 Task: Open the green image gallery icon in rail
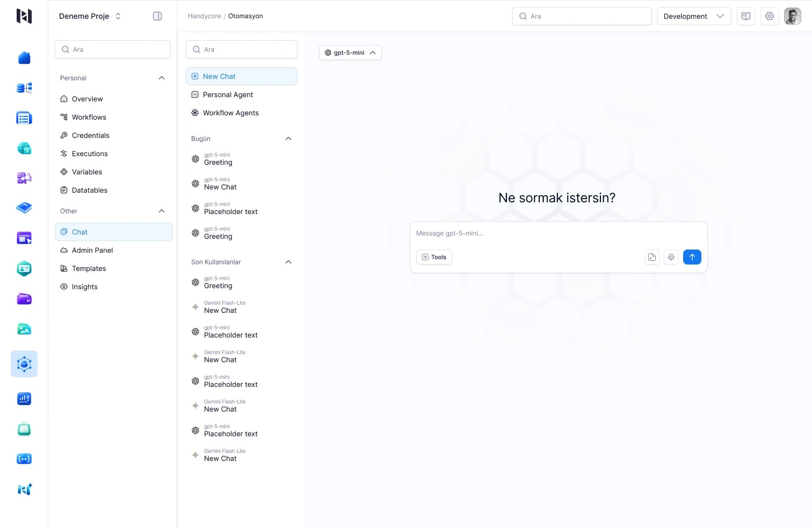tap(24, 329)
